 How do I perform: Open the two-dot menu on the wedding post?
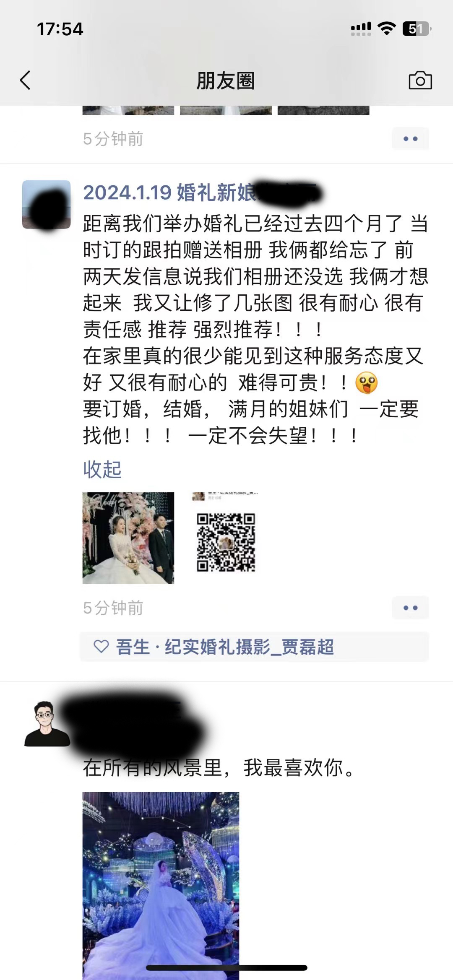pos(410,607)
